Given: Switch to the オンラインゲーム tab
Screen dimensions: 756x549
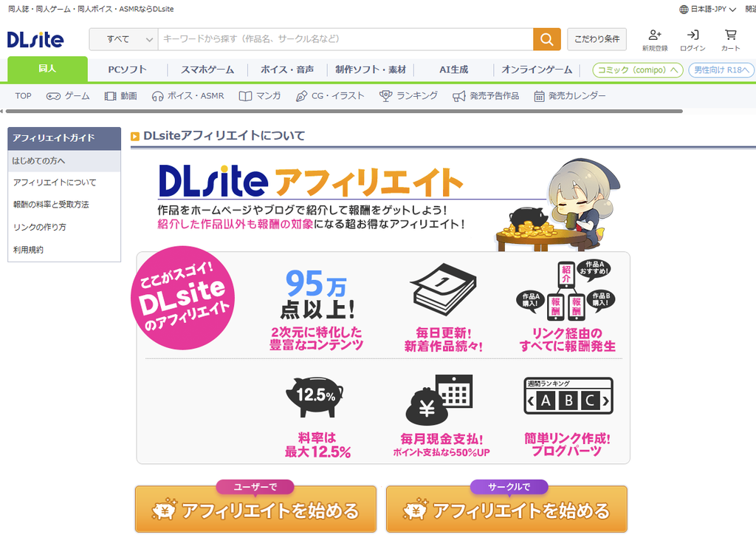Looking at the screenshot, I should pyautogui.click(x=537, y=69).
